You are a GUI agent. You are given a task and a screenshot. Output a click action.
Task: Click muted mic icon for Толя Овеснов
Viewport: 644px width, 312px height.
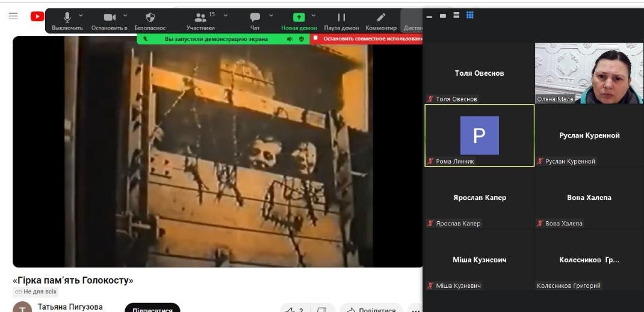(x=430, y=99)
